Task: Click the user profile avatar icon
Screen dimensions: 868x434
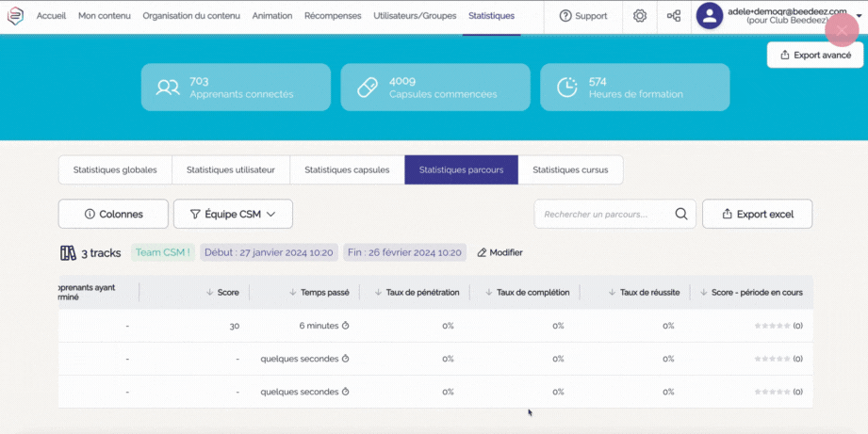Action: 709,16
